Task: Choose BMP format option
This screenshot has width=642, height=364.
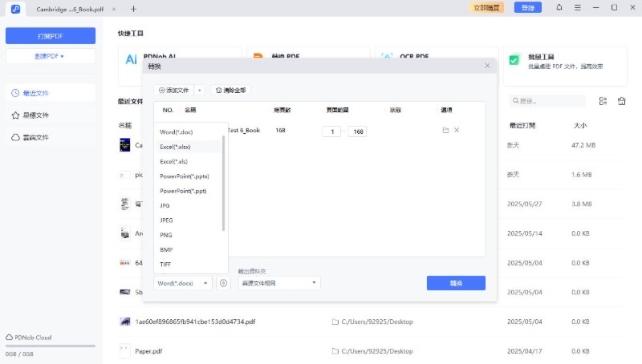Action: (189, 250)
